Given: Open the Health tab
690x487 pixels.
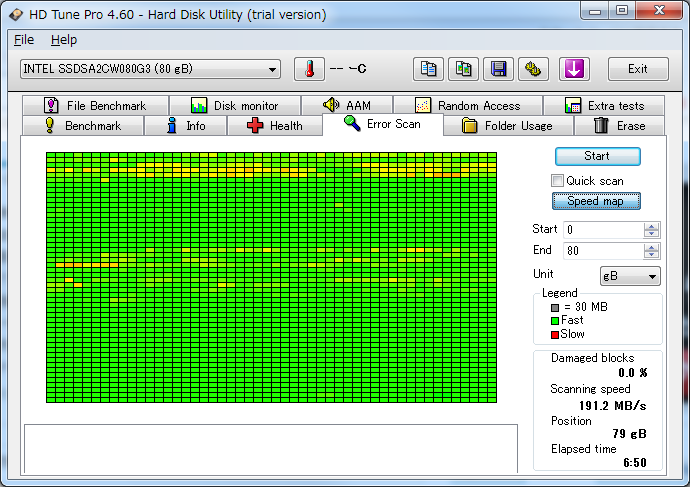Looking at the screenshot, I should pyautogui.click(x=275, y=126).
